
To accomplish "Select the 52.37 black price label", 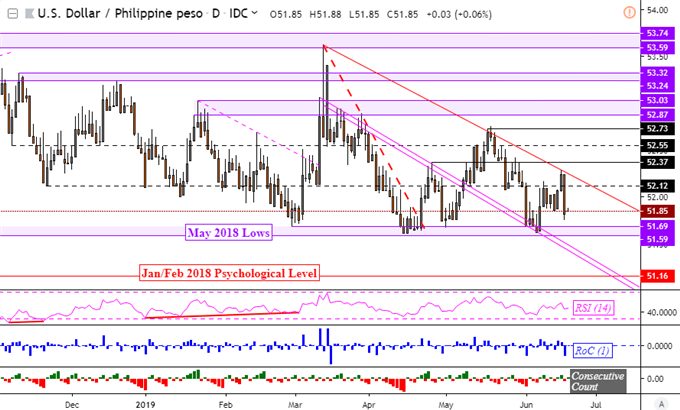I will pyautogui.click(x=657, y=162).
